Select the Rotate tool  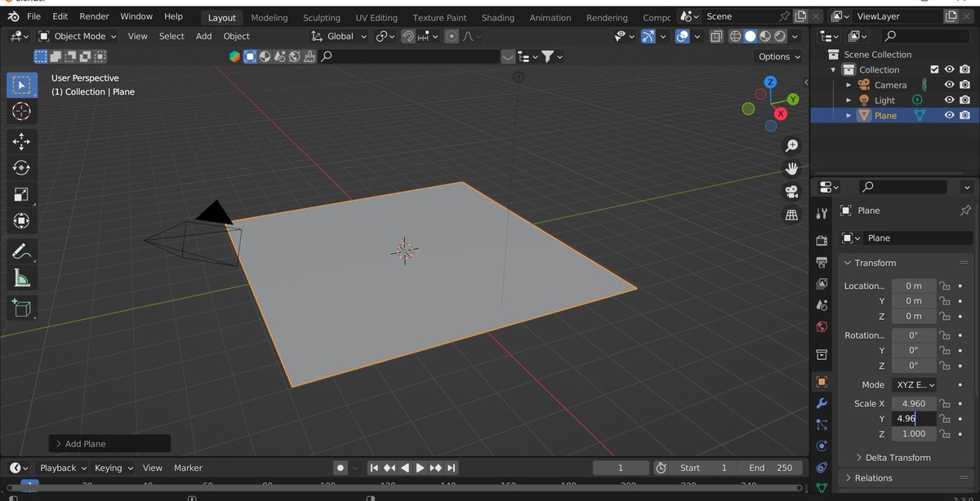pos(22,168)
